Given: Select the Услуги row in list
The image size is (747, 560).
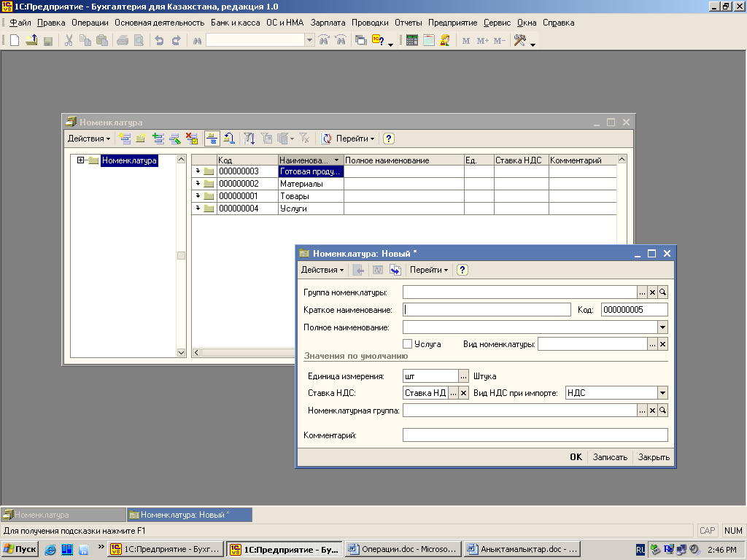Looking at the screenshot, I should click(x=404, y=208).
